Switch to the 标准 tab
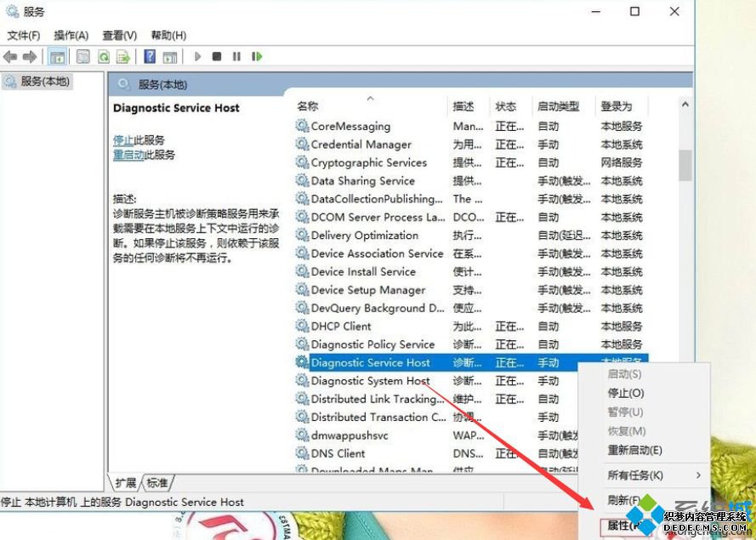Viewport: 756px width, 540px height. click(x=157, y=483)
